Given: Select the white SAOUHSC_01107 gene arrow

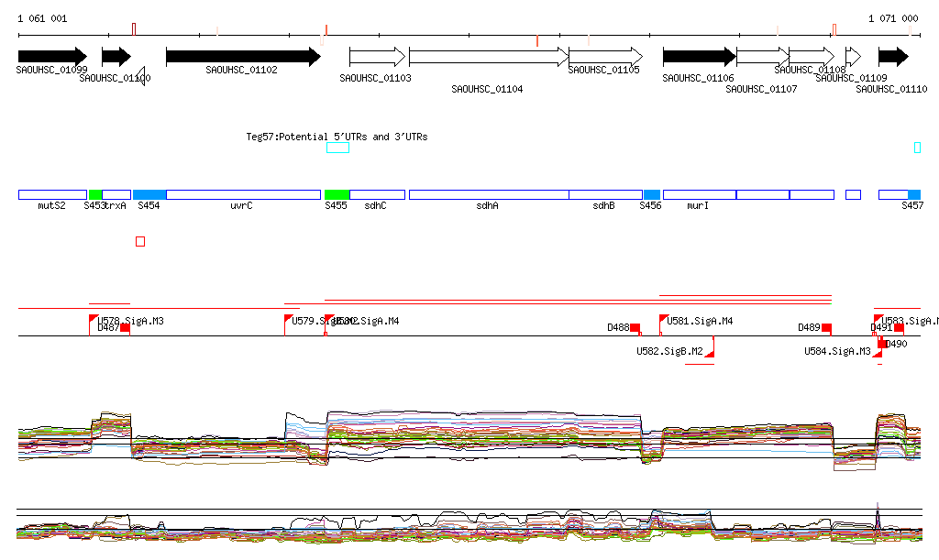Looking at the screenshot, I should pyautogui.click(x=763, y=57).
